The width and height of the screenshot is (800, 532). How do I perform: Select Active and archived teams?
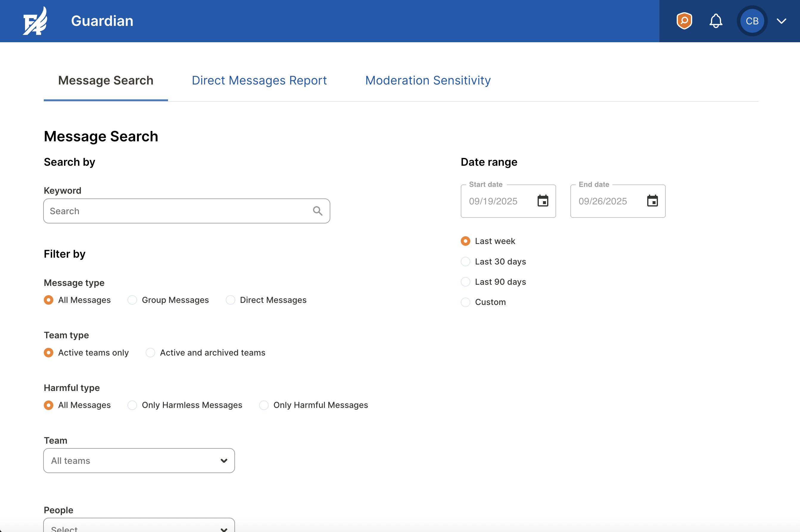pyautogui.click(x=150, y=353)
